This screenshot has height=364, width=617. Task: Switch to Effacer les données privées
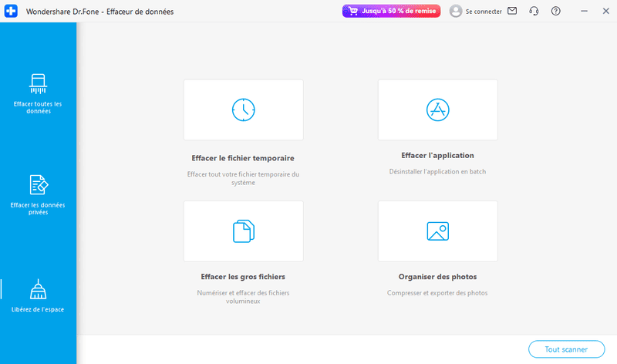[38, 194]
